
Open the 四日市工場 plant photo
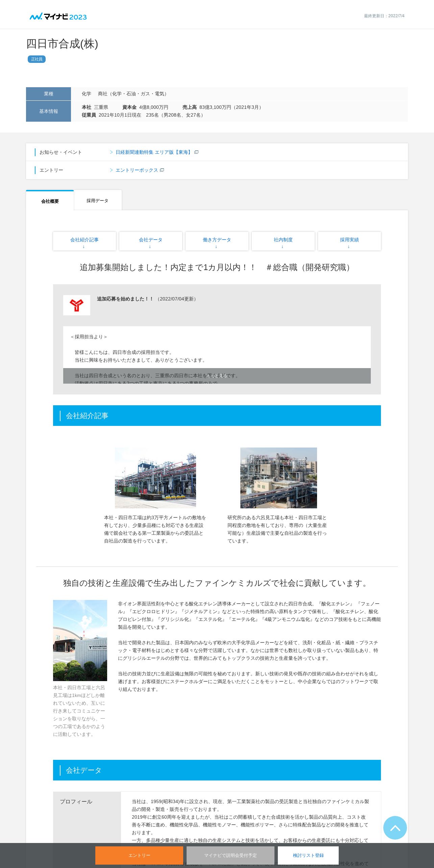(x=155, y=478)
